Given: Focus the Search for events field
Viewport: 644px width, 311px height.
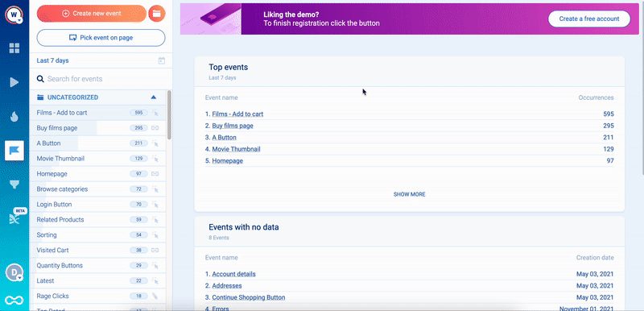Looking at the screenshot, I should [x=101, y=79].
